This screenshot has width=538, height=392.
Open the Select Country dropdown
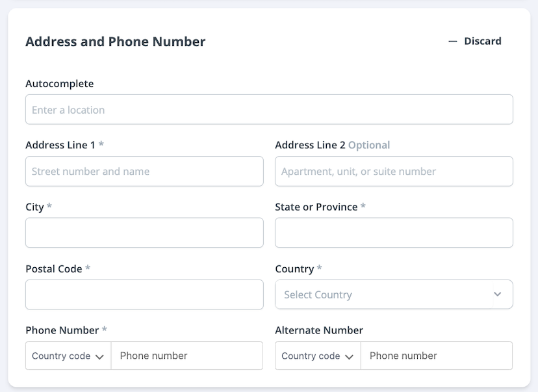[x=394, y=294]
